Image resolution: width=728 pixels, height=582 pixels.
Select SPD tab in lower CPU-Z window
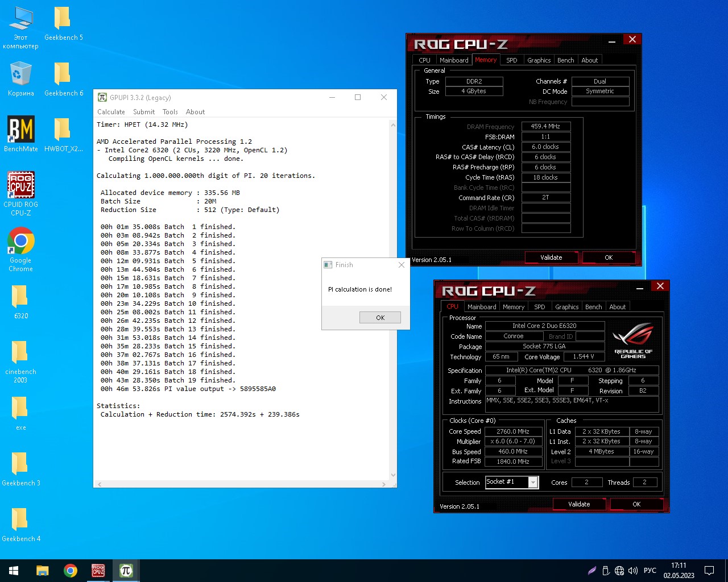coord(540,307)
